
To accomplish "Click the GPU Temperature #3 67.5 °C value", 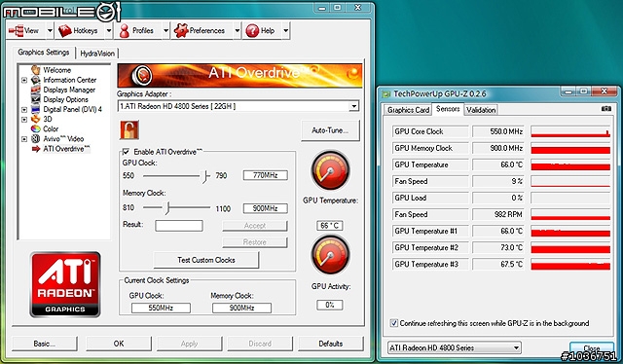I will coord(498,265).
